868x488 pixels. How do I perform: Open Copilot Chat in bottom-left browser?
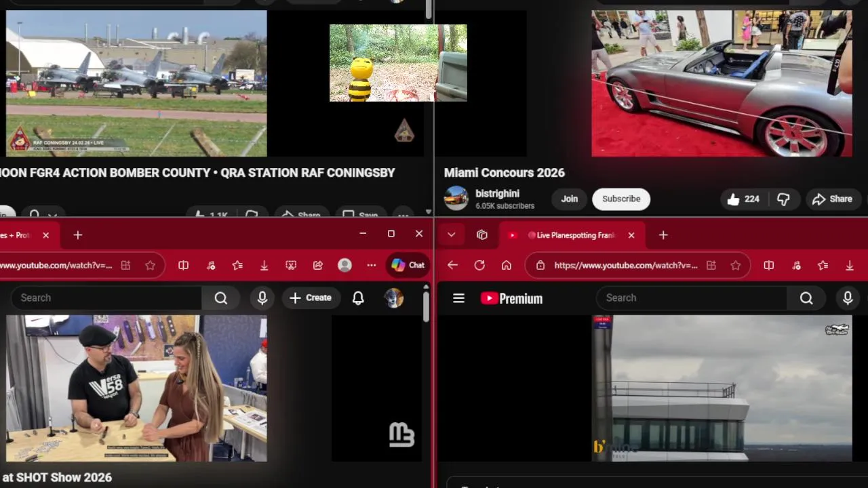click(408, 266)
